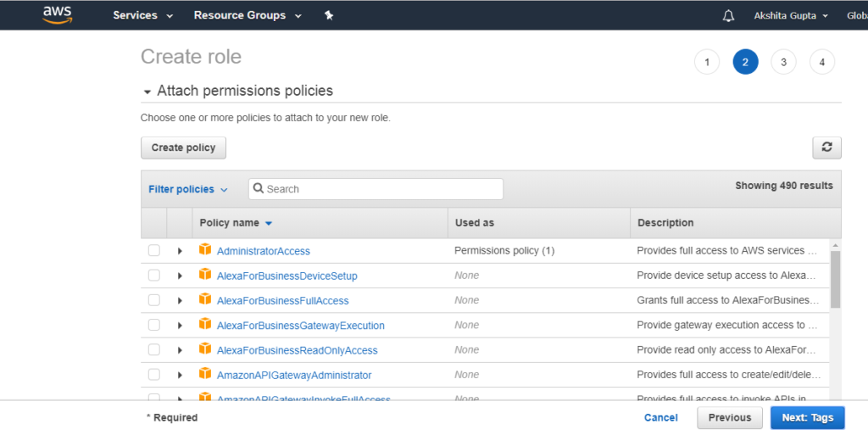868x435 pixels.
Task: Click the pin shortcut icon in navbar
Action: click(x=329, y=15)
